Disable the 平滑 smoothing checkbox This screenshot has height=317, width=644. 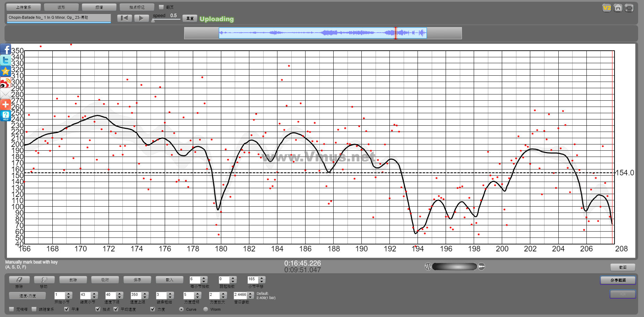(x=67, y=309)
